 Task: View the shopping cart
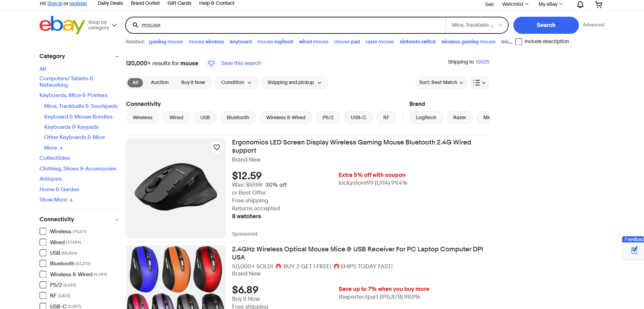pos(598,4)
